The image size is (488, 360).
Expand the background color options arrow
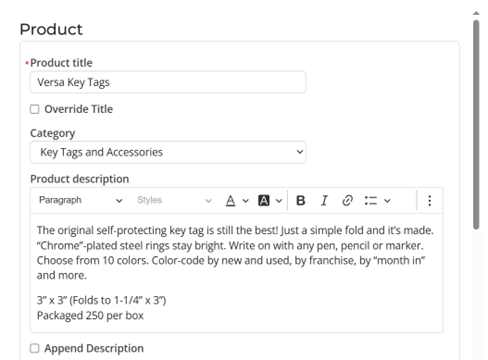click(279, 201)
